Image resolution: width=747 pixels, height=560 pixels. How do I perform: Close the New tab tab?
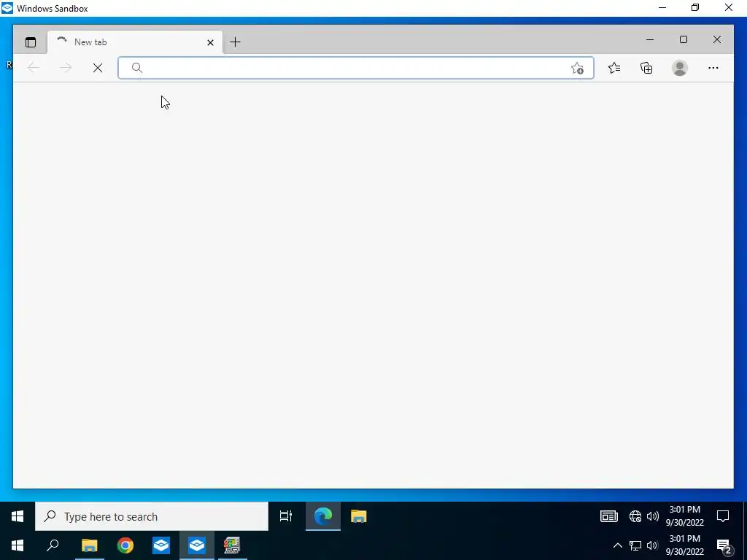tap(210, 42)
